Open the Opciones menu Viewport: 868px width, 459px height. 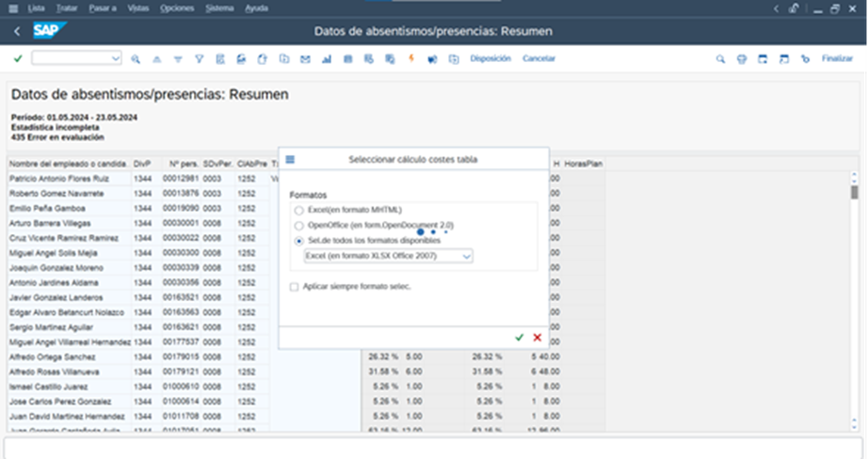coord(176,8)
